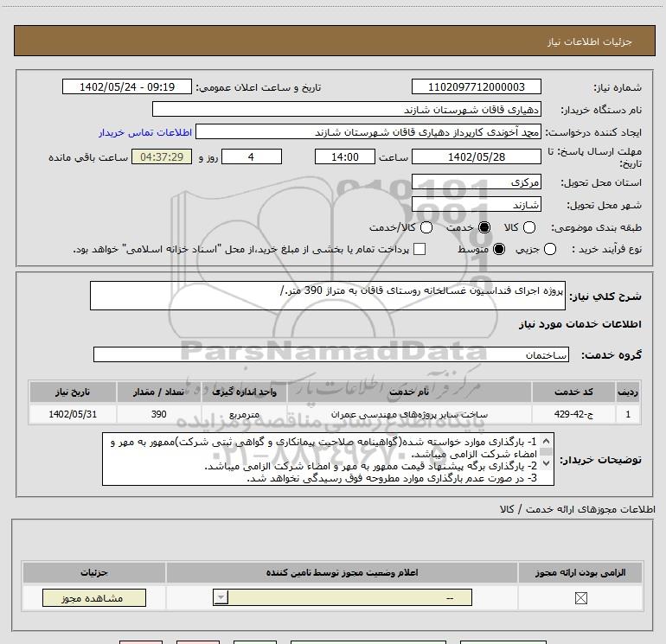Click the deadline date field 1402/05/28

[x=476, y=156]
